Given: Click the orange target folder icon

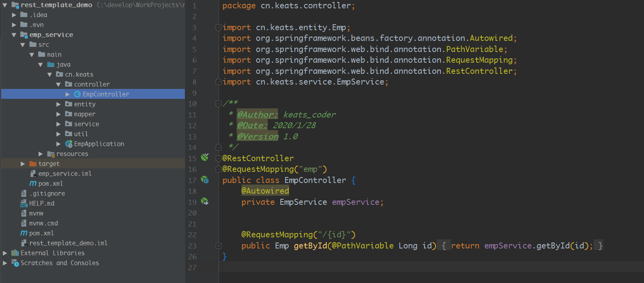Looking at the screenshot, I should pos(33,164).
